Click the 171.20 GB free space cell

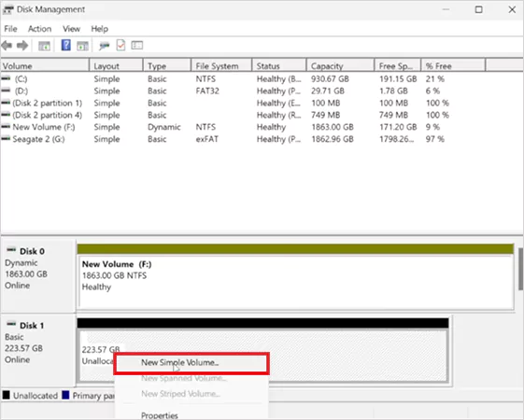click(x=398, y=127)
